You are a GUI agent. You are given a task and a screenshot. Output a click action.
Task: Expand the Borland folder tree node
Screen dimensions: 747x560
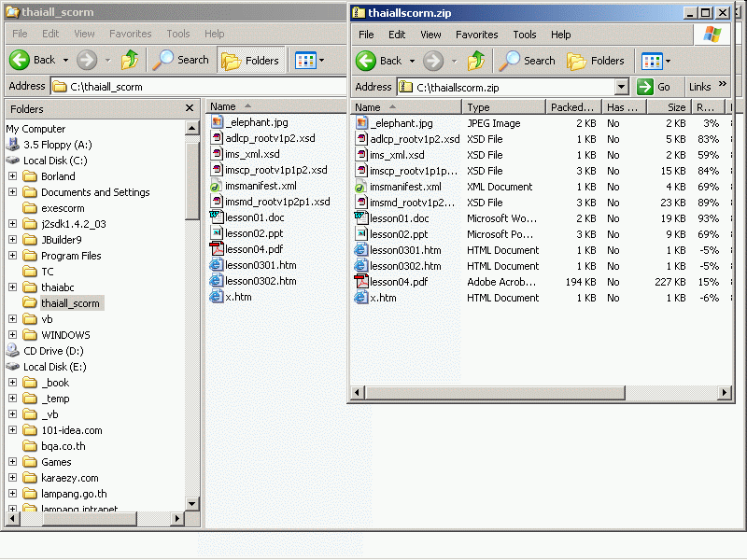pos(13,176)
